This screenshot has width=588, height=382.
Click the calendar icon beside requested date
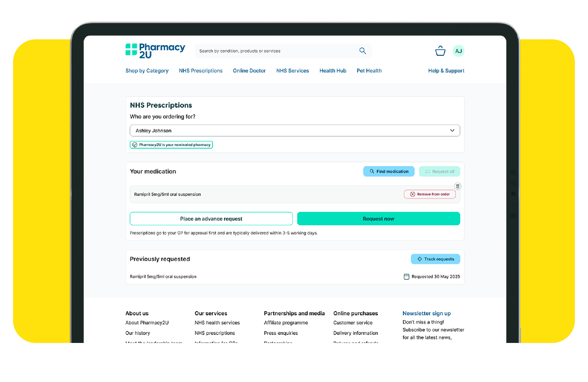[x=406, y=277]
